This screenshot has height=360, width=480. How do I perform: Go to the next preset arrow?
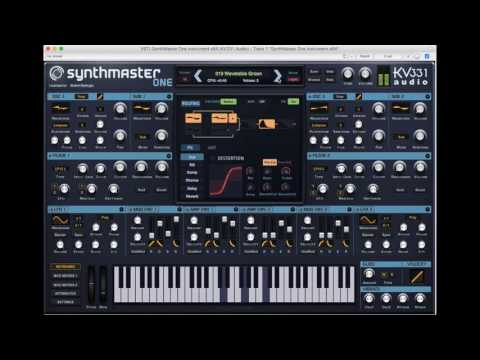click(x=277, y=76)
